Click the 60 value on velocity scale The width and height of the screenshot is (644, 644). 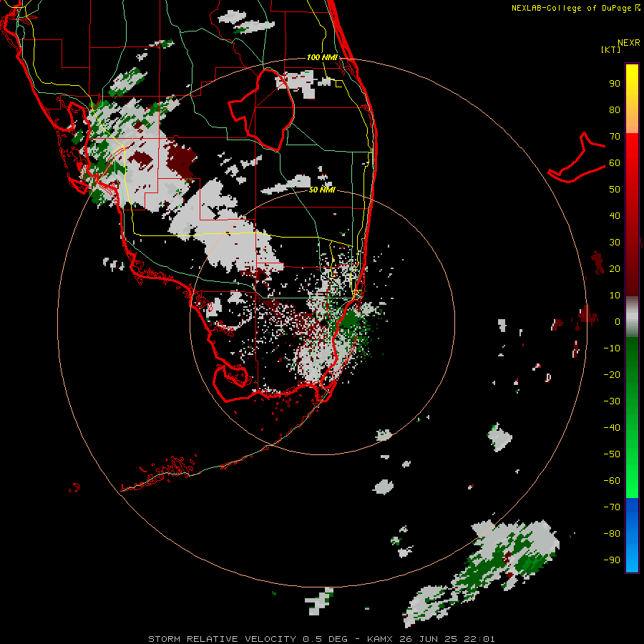(615, 162)
